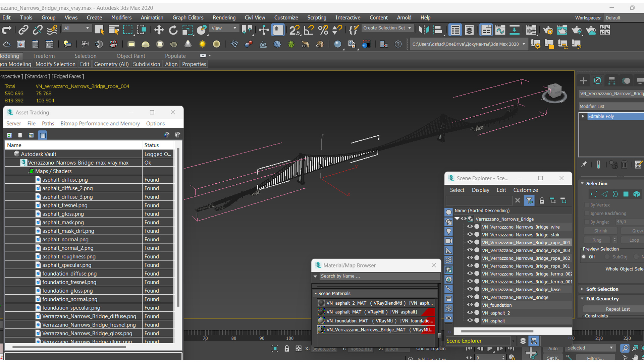Open the Scene Explorer name dropdown

(513, 341)
